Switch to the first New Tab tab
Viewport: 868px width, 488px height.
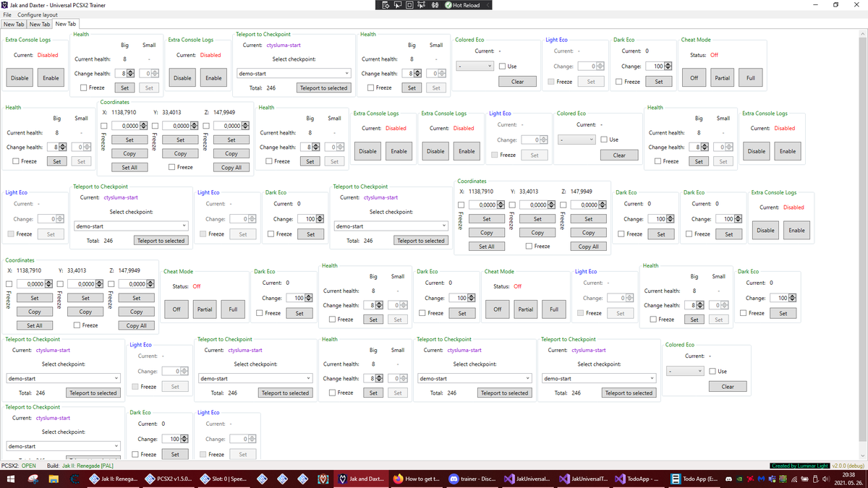pyautogui.click(x=14, y=24)
